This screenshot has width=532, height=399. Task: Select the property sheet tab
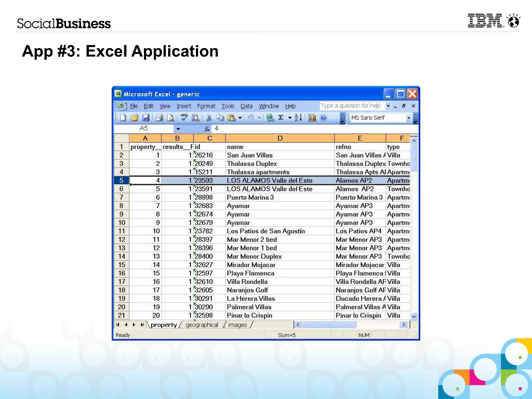164,325
